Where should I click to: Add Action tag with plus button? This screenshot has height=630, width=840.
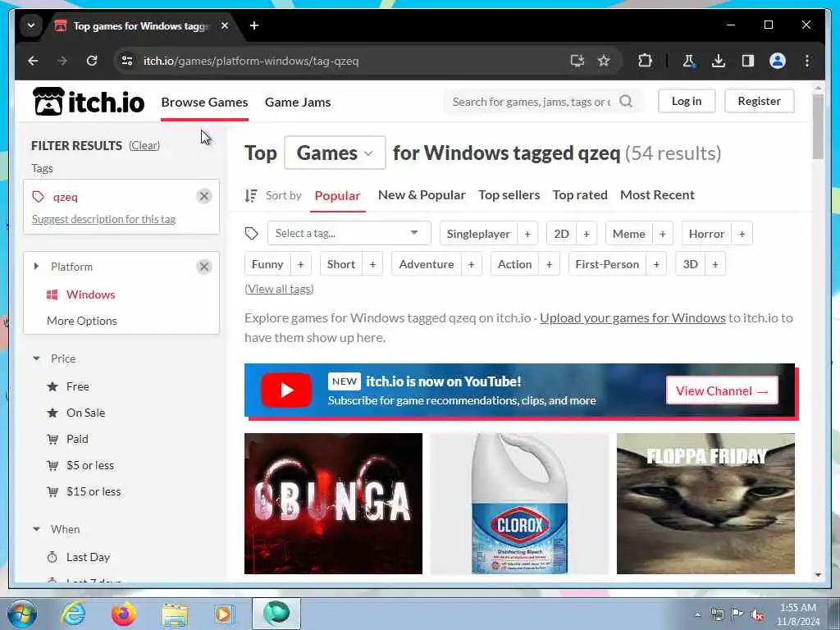coord(549,264)
